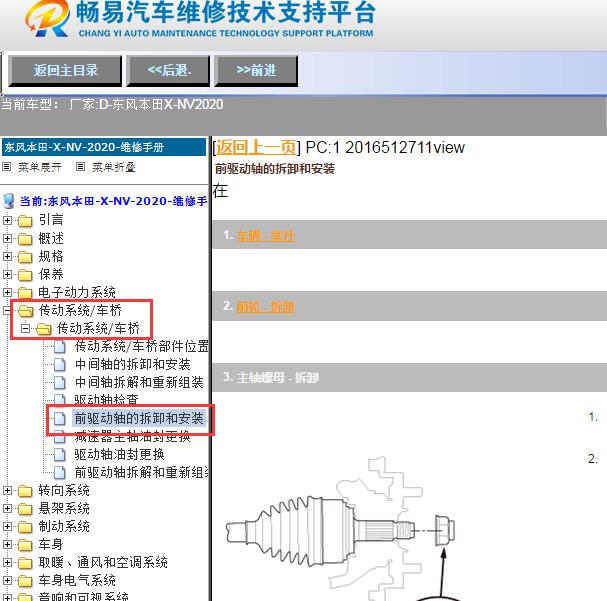Click the 保养 folder icon
Screen dimensions: 607x601
[x=25, y=275]
